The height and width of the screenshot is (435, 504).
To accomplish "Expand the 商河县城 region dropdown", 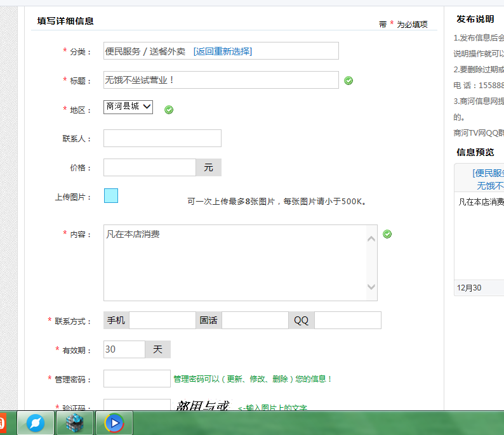I will coord(128,107).
